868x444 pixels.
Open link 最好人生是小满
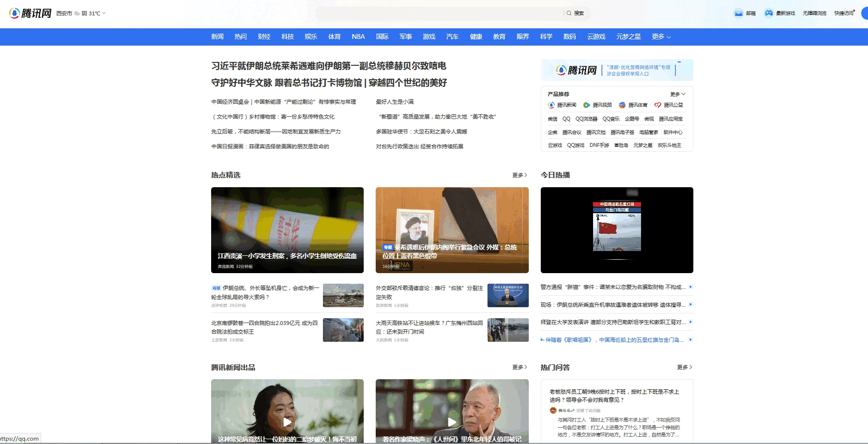(x=395, y=102)
